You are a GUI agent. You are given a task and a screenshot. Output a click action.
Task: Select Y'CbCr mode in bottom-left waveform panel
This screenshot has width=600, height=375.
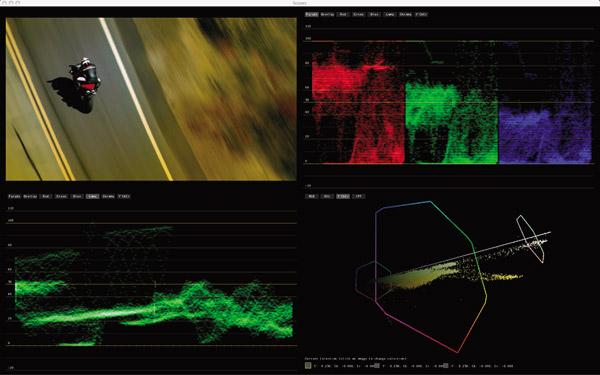tap(124, 196)
